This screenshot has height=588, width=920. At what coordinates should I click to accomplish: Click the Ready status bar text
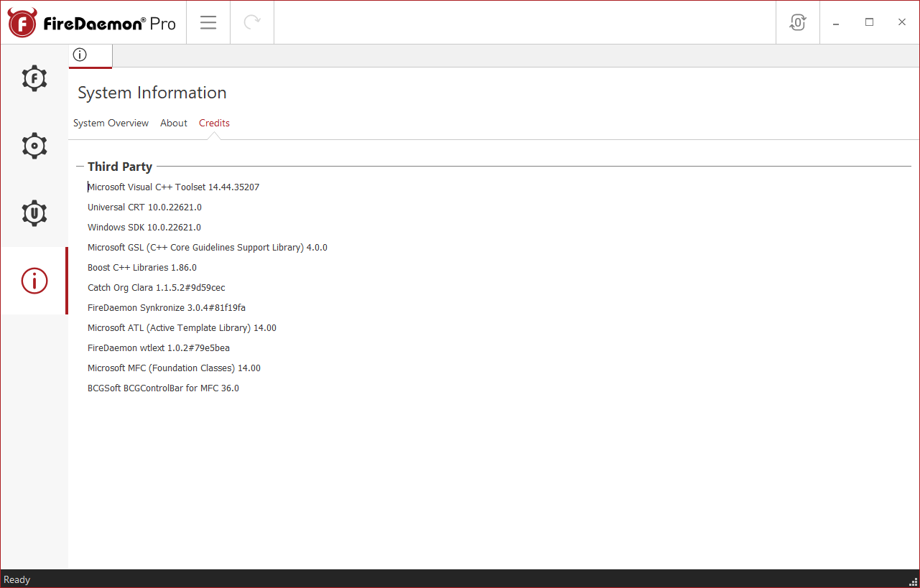(17, 579)
